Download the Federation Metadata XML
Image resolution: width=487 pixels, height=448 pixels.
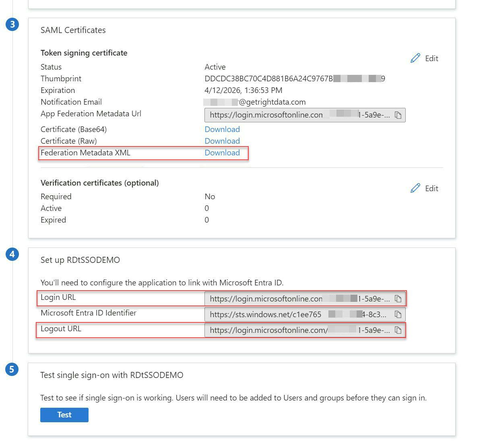tap(222, 153)
